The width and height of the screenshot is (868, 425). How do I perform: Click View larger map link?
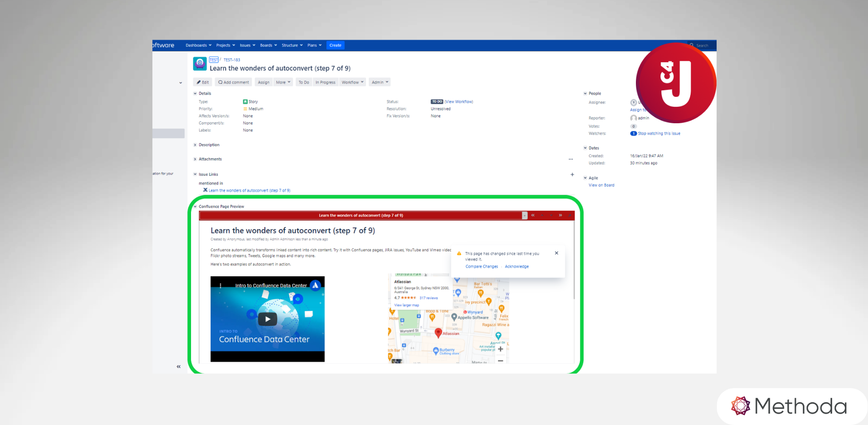tap(407, 305)
